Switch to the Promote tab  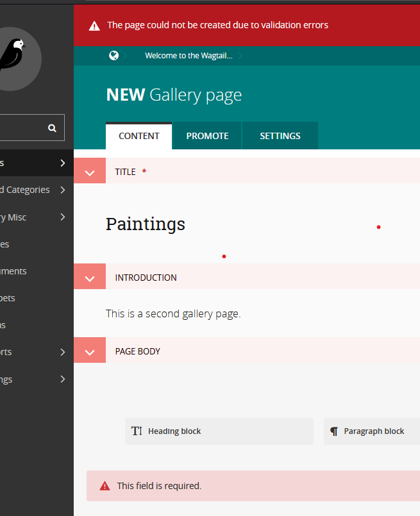point(207,136)
